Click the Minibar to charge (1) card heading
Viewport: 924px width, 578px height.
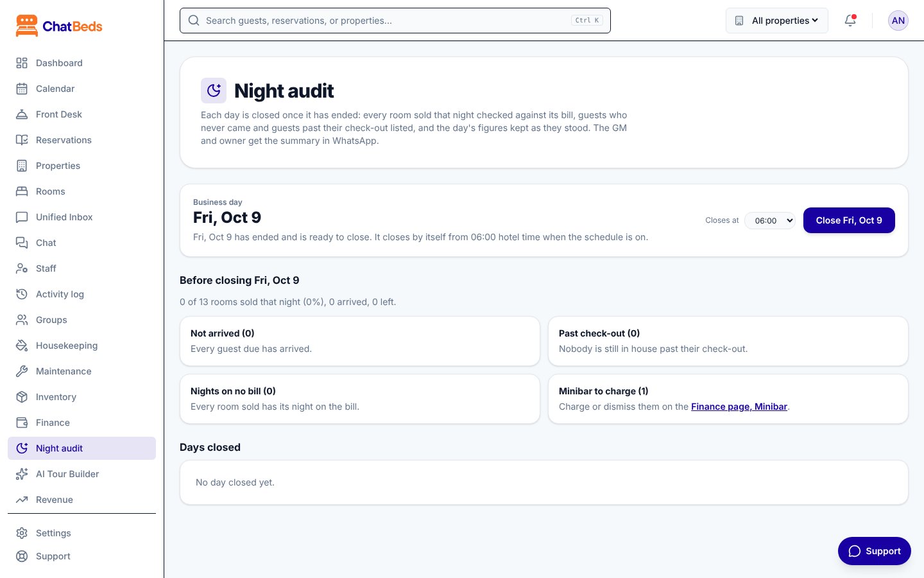click(603, 391)
